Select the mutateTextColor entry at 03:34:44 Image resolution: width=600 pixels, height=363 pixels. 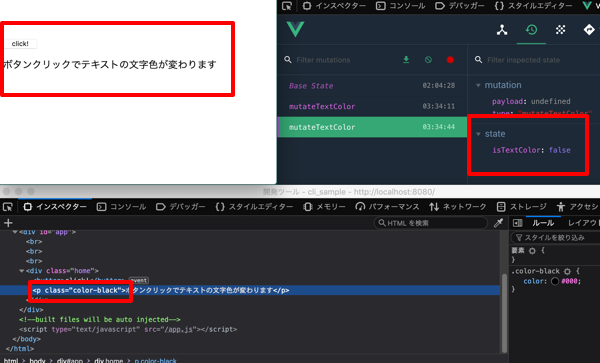(x=372, y=127)
